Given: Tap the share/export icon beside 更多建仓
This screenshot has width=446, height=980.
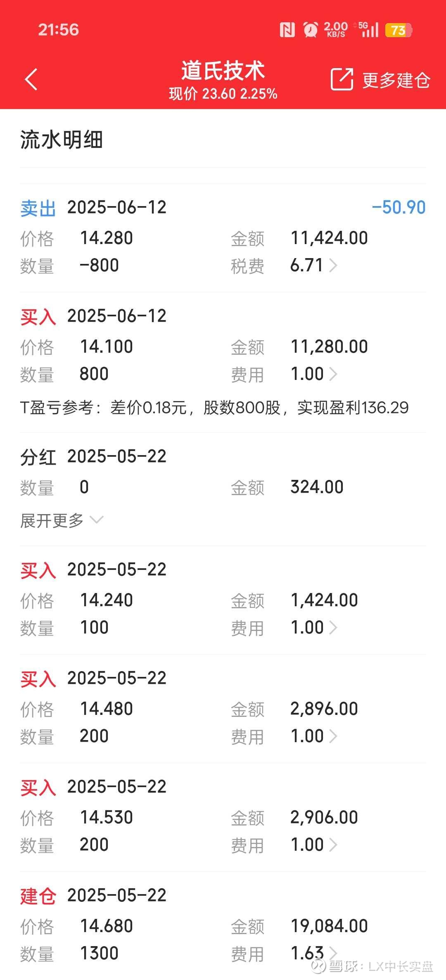Looking at the screenshot, I should (x=342, y=79).
